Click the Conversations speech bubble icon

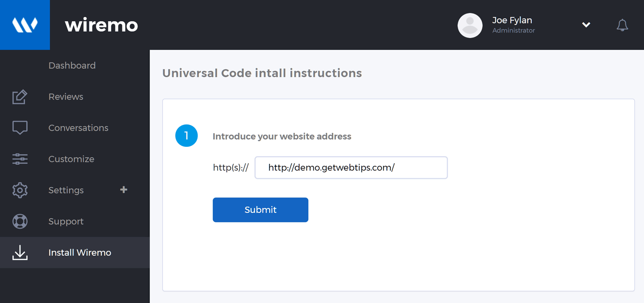coord(20,128)
